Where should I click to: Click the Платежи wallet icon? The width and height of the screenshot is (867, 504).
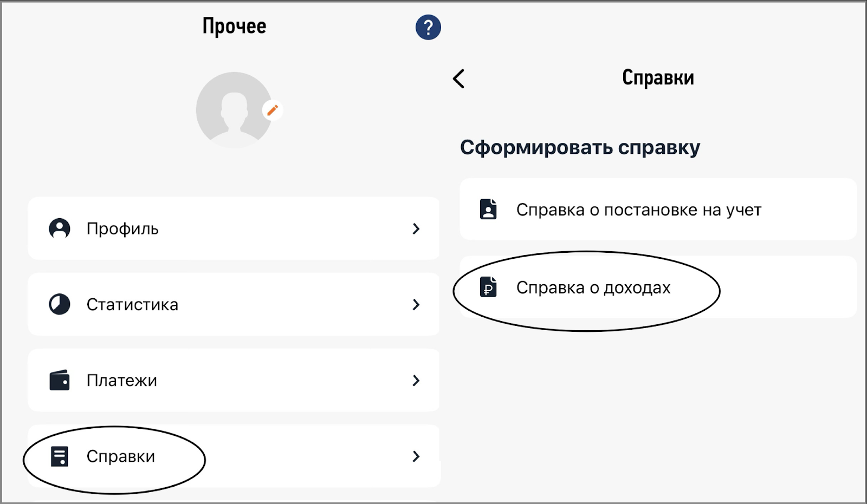click(60, 381)
